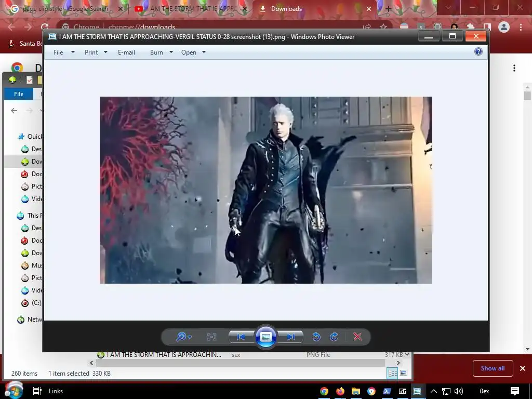The width and height of the screenshot is (532, 399).
Task: Go back in File Explorer
Action: pyautogui.click(x=14, y=111)
